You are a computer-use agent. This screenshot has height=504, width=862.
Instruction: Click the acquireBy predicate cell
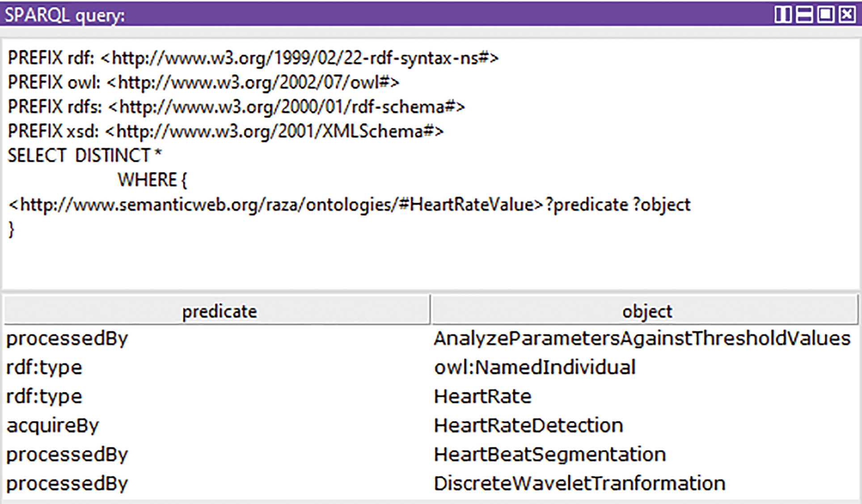tap(52, 425)
